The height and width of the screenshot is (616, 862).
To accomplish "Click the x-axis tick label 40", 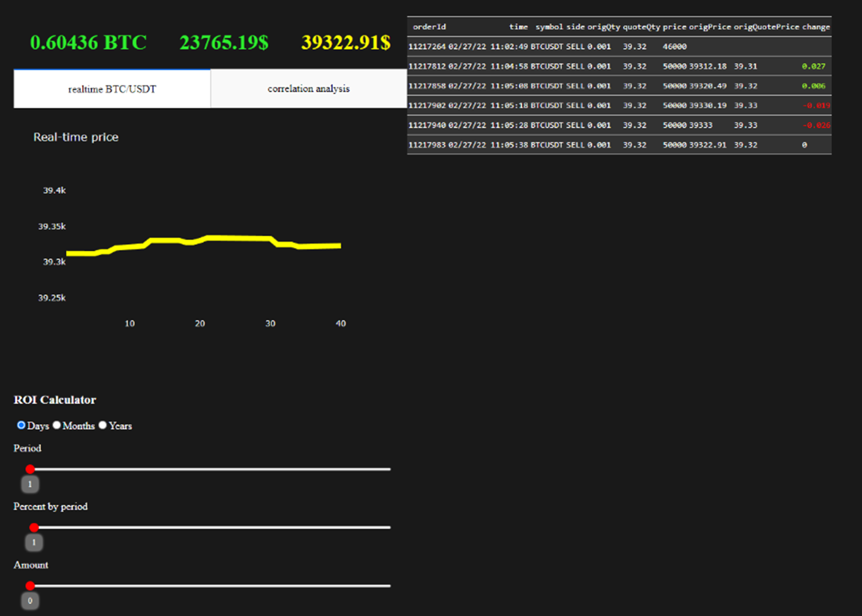I will [341, 323].
